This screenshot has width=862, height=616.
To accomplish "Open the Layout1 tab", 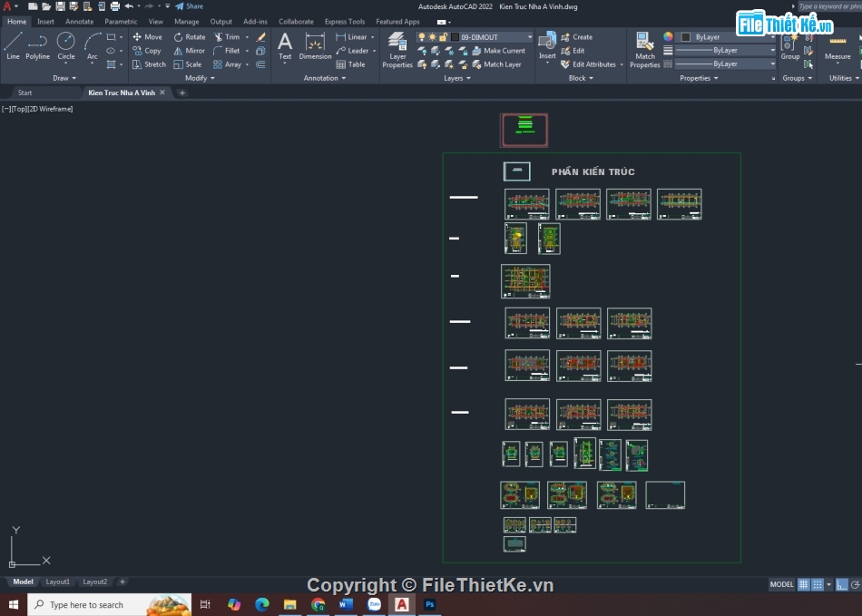I will coord(58,582).
